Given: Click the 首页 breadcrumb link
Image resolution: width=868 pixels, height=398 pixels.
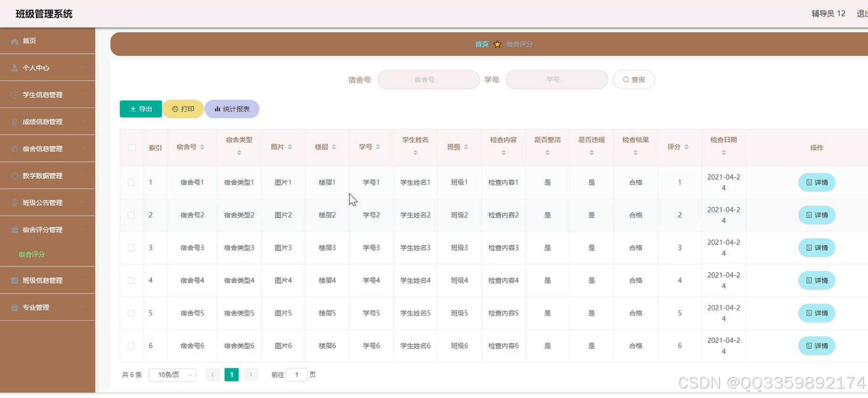Looking at the screenshot, I should (482, 44).
